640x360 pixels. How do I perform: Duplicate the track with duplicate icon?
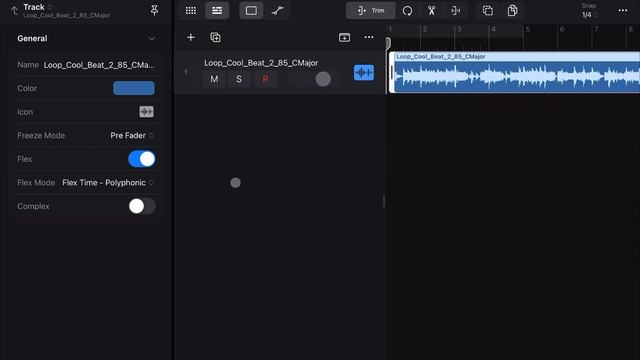(215, 38)
